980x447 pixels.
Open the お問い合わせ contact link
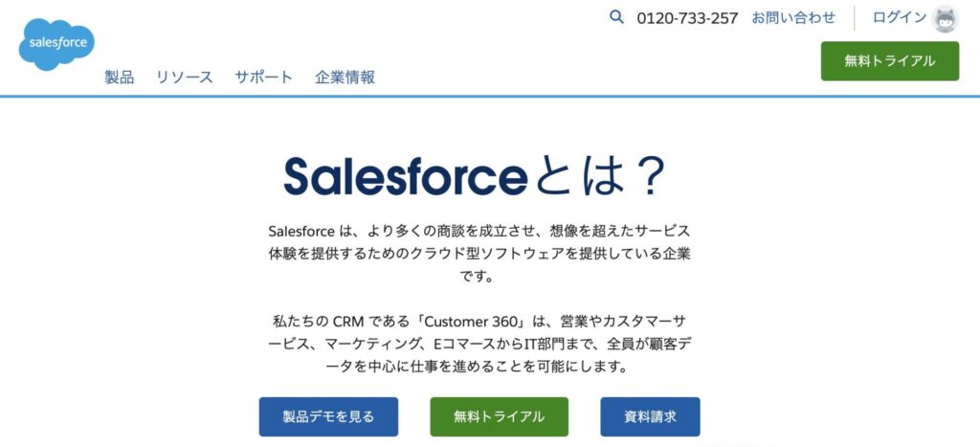coord(793,17)
